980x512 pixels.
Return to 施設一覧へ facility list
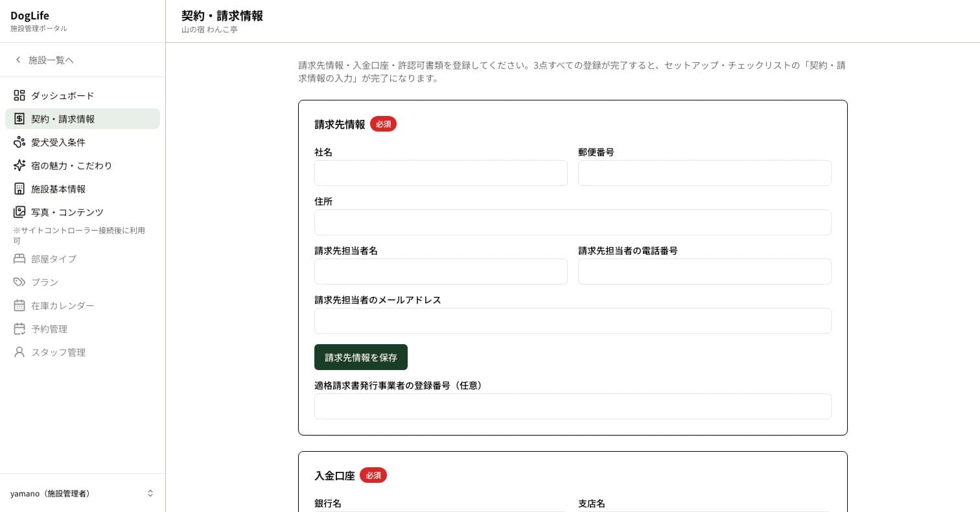pos(45,60)
